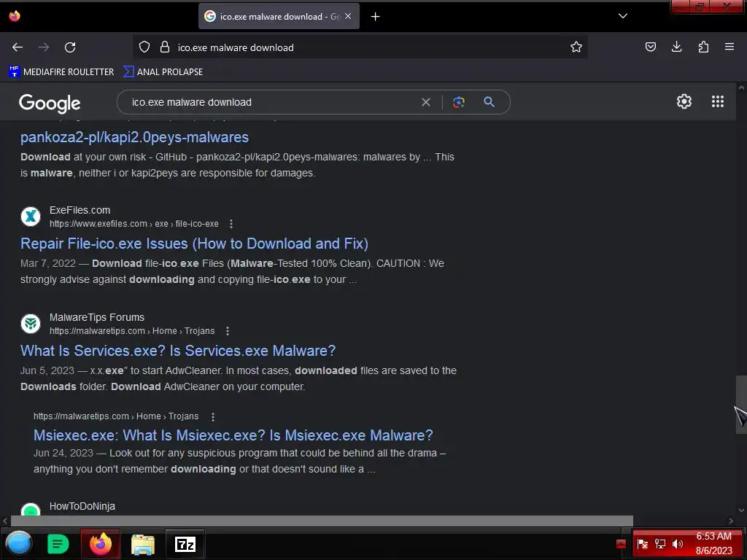Click the MalwareTips Forums site name
The height and width of the screenshot is (560, 747).
point(97,317)
